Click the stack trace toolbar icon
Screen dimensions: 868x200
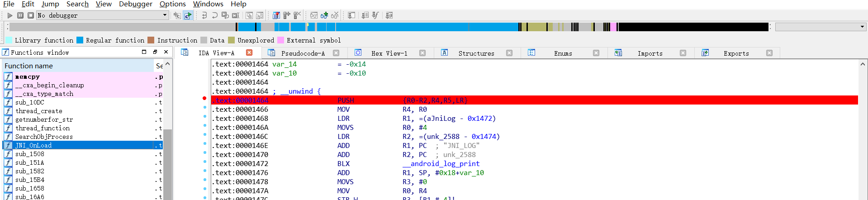[351, 15]
